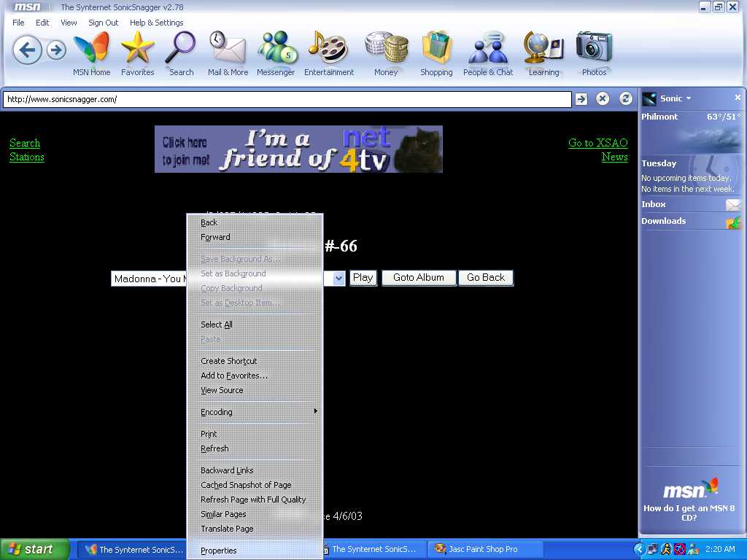Click the Money coins icon
The image size is (747, 560).
tap(386, 49)
